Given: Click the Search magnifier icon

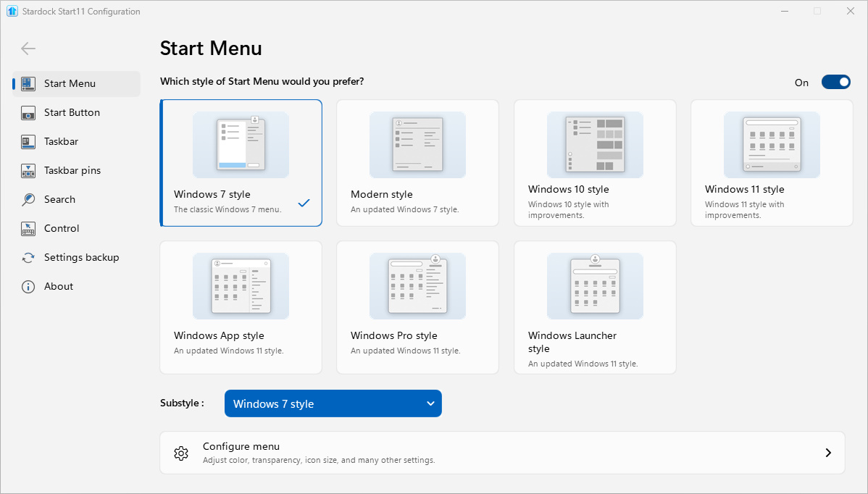Looking at the screenshot, I should click(28, 200).
